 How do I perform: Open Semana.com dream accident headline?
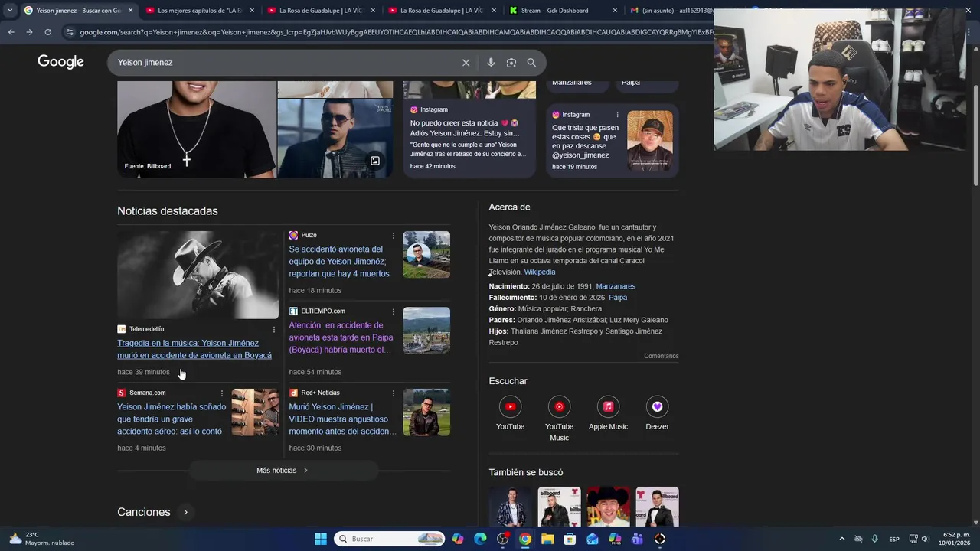click(171, 419)
